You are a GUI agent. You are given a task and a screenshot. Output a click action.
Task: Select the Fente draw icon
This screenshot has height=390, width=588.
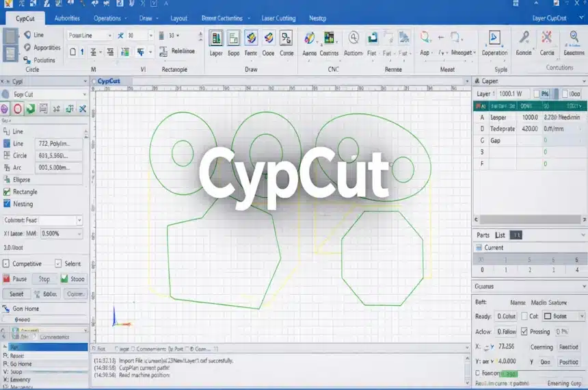(251, 38)
